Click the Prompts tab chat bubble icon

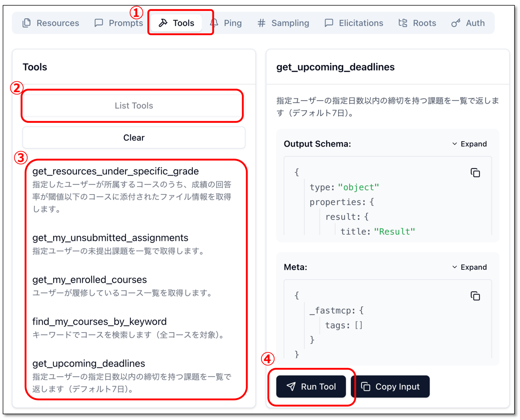tap(99, 23)
